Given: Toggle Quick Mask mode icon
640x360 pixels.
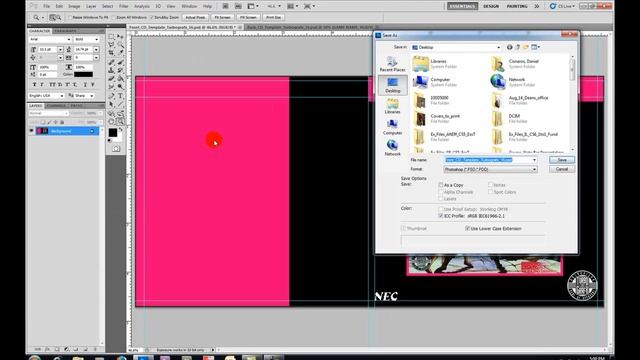Looking at the screenshot, I should point(116,149).
